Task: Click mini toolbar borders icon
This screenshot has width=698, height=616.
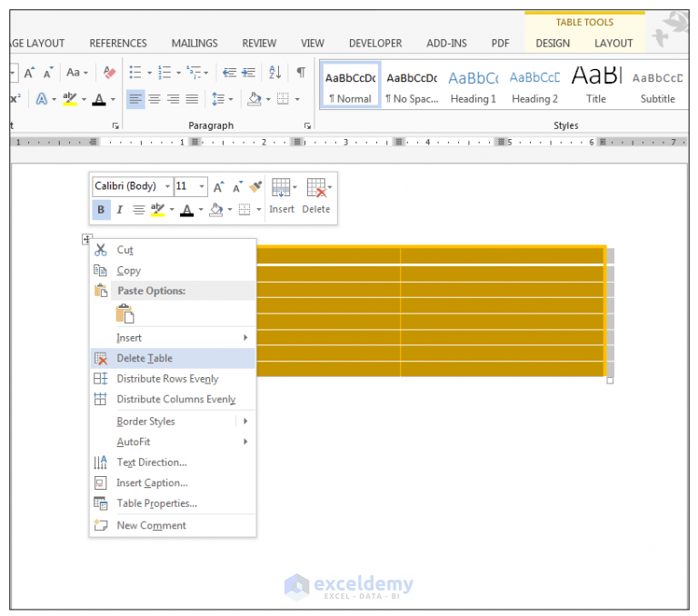Action: tap(244, 210)
